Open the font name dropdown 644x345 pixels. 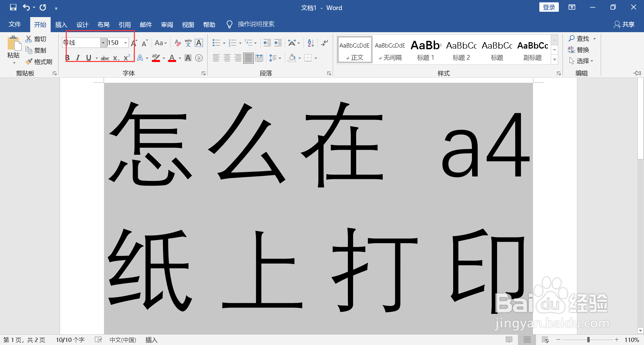(x=103, y=43)
